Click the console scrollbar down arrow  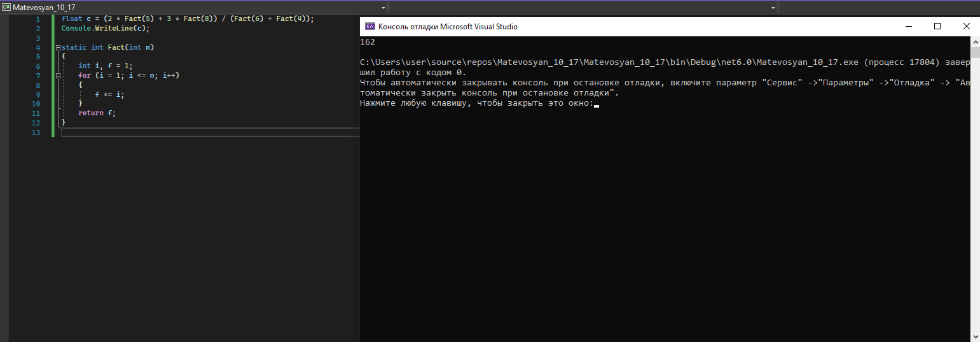click(x=976, y=337)
